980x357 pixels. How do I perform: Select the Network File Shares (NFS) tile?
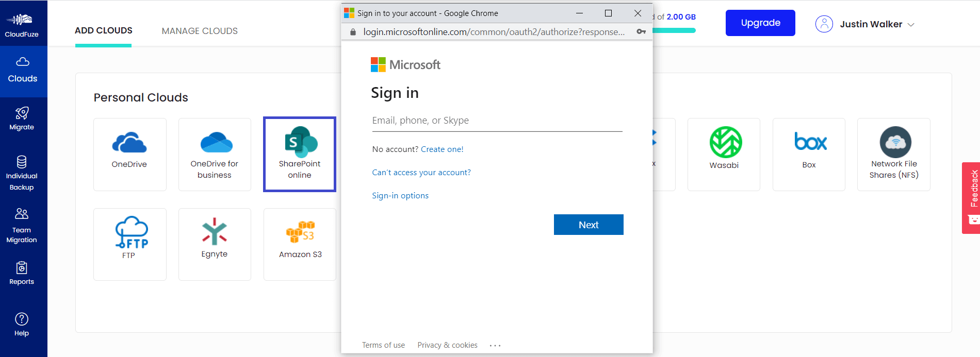tap(894, 155)
